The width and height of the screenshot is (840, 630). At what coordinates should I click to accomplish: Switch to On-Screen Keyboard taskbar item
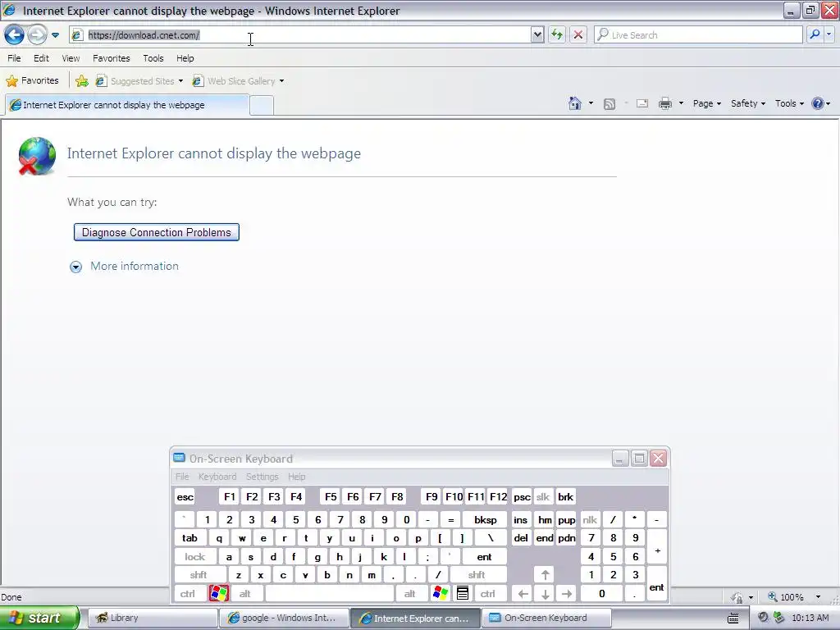(x=546, y=618)
